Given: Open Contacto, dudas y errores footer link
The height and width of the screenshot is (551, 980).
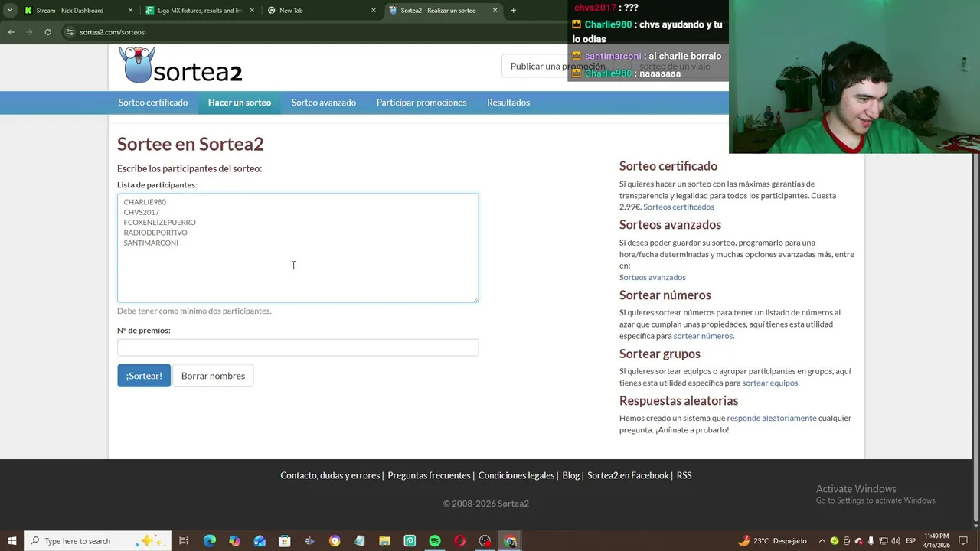Looking at the screenshot, I should (x=330, y=475).
